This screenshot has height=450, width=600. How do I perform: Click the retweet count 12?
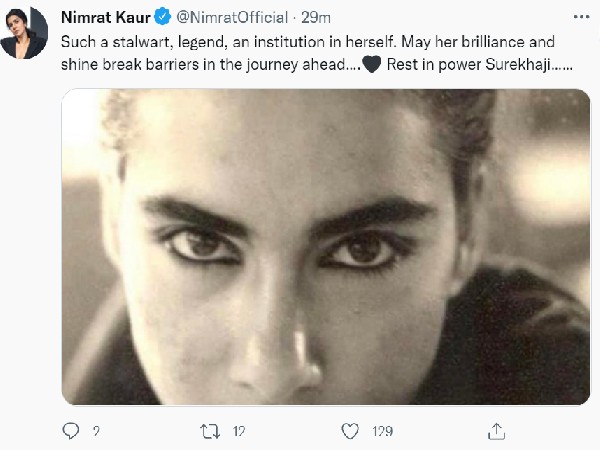coord(240,432)
